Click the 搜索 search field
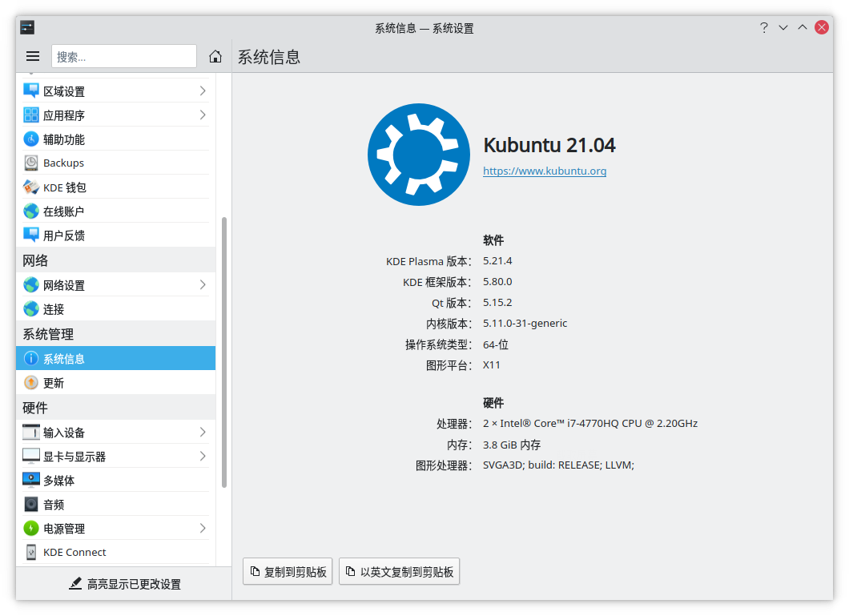Viewport: 849px width, 616px height. [x=124, y=56]
